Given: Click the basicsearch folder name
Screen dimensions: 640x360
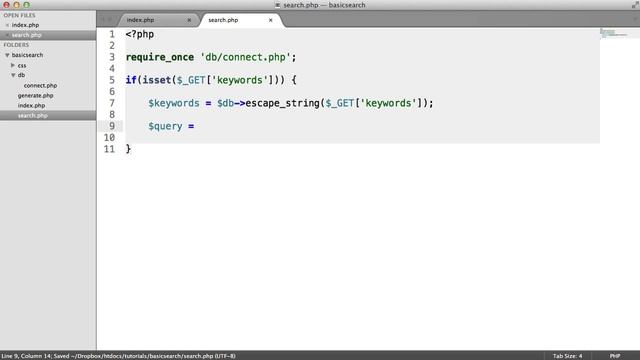Looking at the screenshot, I should (27, 55).
